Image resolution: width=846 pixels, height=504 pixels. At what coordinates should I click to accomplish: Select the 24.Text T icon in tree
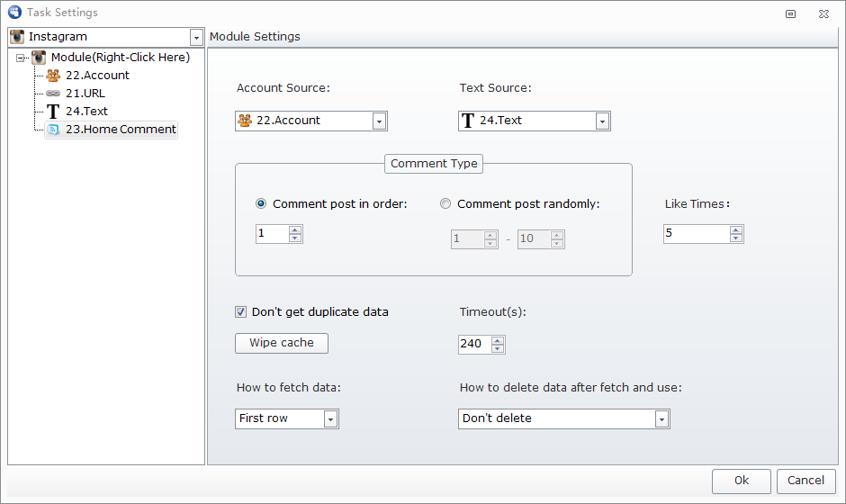(53, 112)
